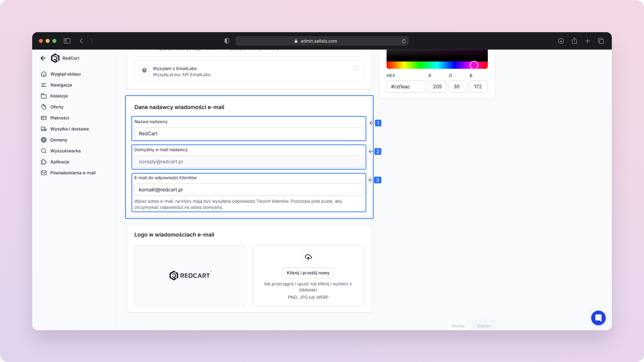Click the E-mail do odpowiedzi Klientów field
This screenshot has width=644, height=362.
click(x=249, y=190)
